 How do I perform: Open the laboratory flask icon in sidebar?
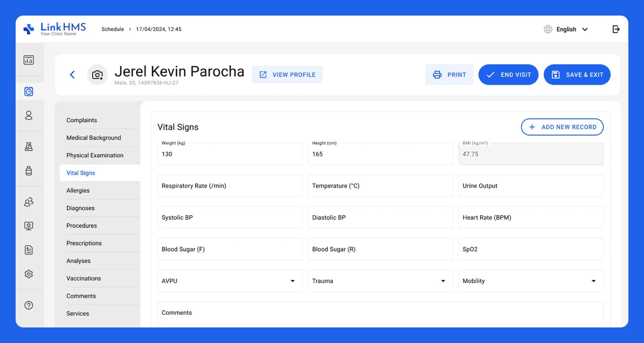pyautogui.click(x=29, y=147)
